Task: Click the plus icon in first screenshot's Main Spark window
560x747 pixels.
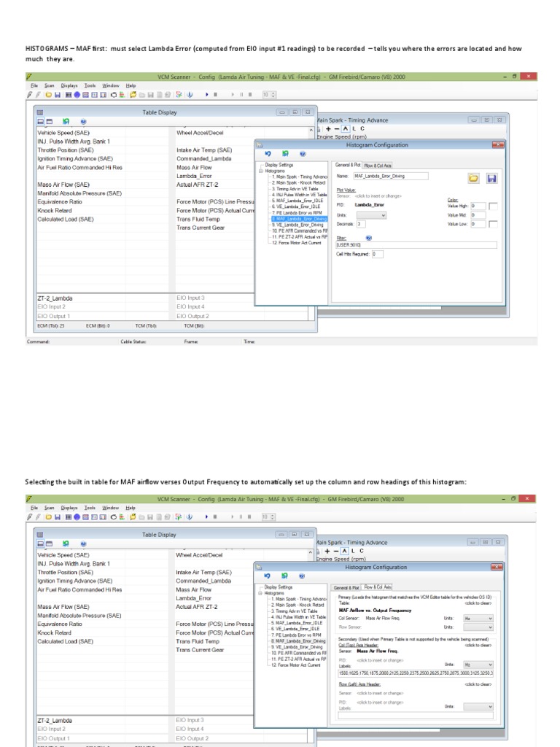Action: pos(328,128)
